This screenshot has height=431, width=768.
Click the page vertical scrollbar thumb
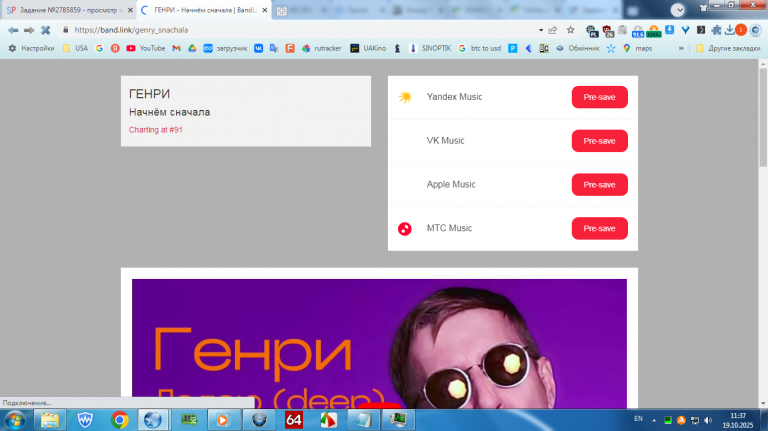click(x=763, y=118)
